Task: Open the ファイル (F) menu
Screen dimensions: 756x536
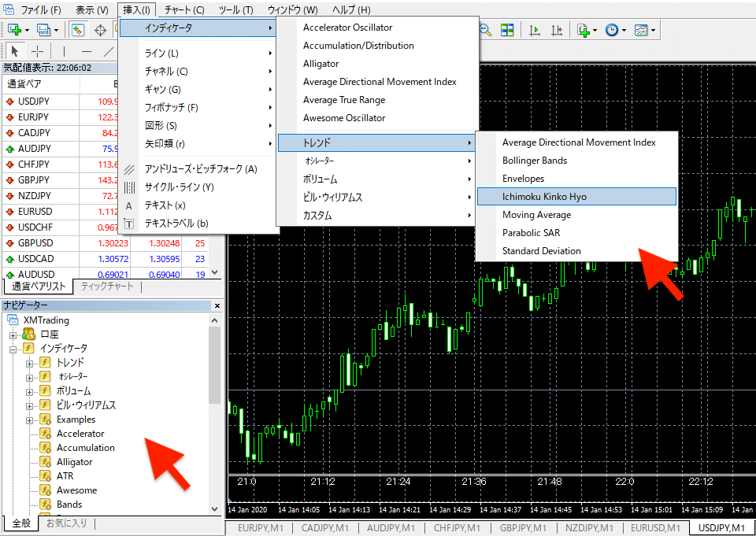Action: click(41, 9)
